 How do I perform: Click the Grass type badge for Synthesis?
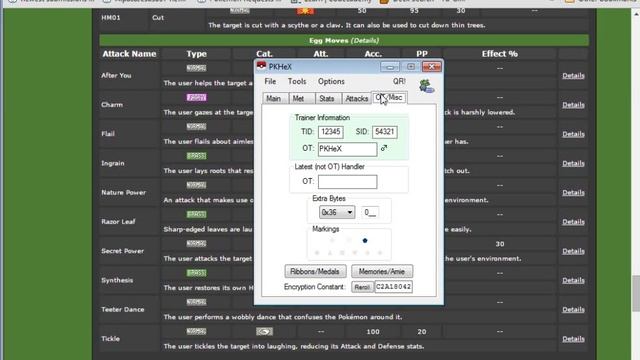(196, 273)
